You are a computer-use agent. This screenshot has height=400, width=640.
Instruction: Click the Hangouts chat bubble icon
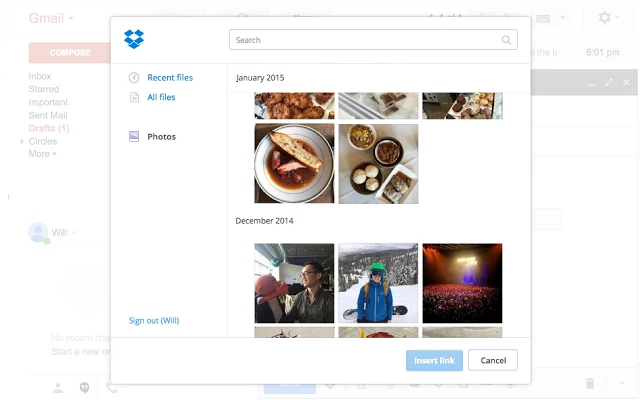(x=84, y=388)
